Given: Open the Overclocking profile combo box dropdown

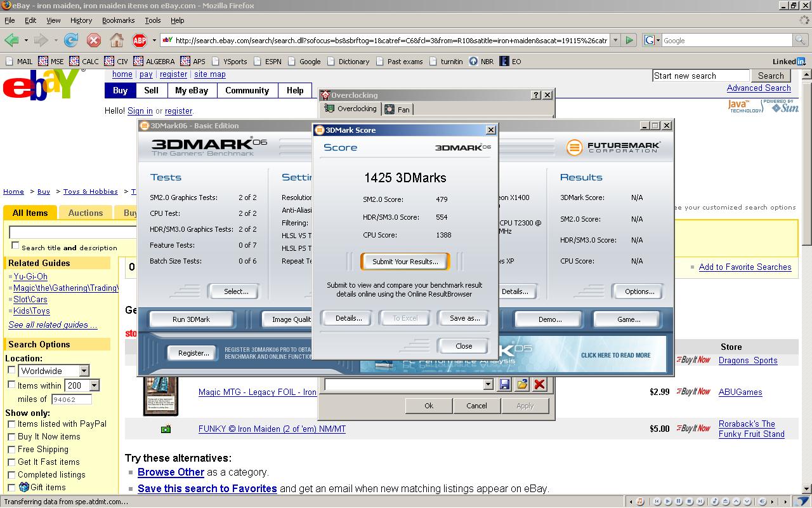Looking at the screenshot, I should point(488,384).
